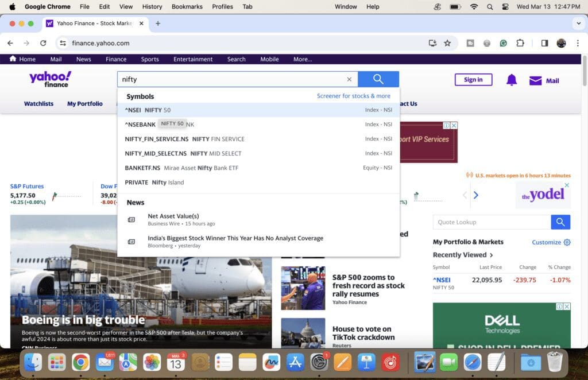The height and width of the screenshot is (380, 588).
Task: Clear the nifty search text
Action: [349, 79]
